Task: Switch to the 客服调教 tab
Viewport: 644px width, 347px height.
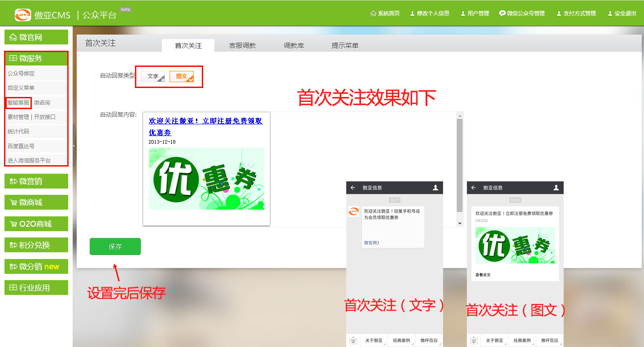Action: point(242,46)
